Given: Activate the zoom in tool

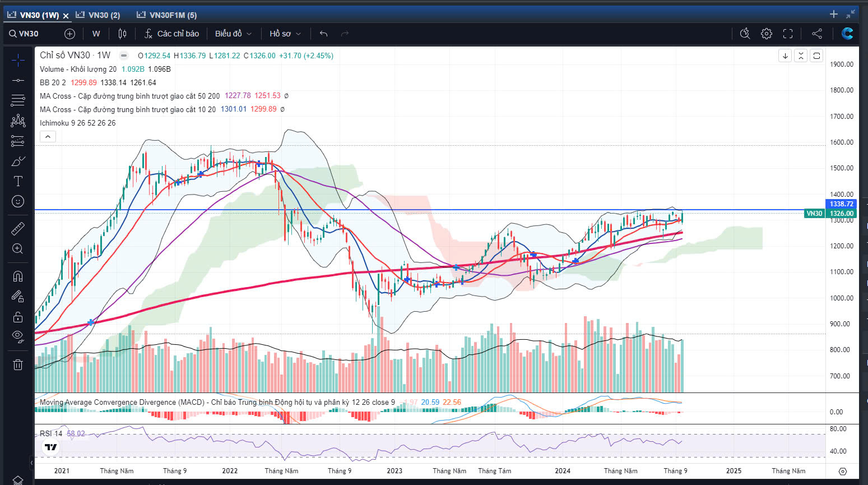Looking at the screenshot, I should point(18,248).
